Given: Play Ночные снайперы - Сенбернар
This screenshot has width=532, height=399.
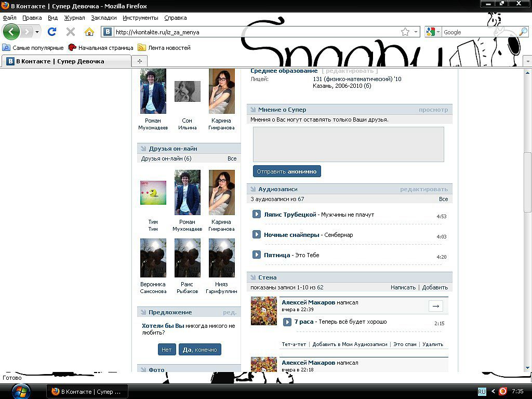Looking at the screenshot, I should pyautogui.click(x=257, y=234).
